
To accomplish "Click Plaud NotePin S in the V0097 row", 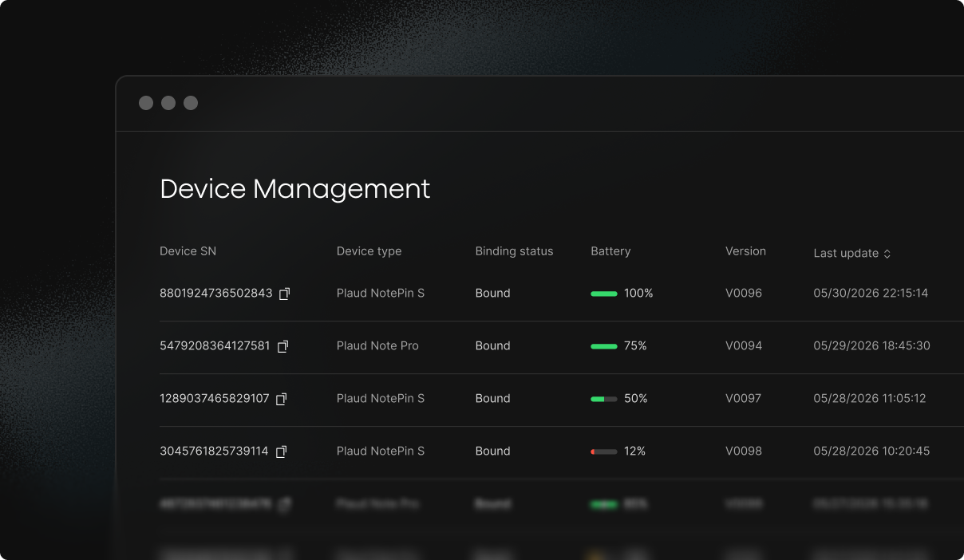I will coord(381,399).
